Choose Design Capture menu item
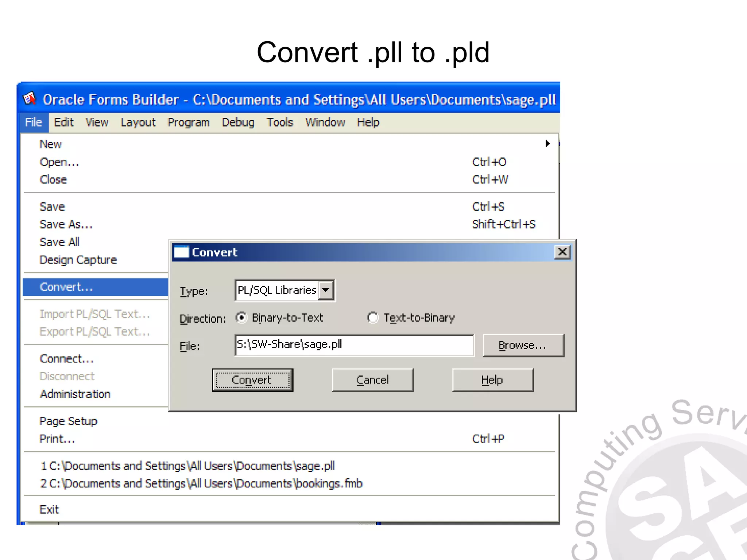 [96, 260]
